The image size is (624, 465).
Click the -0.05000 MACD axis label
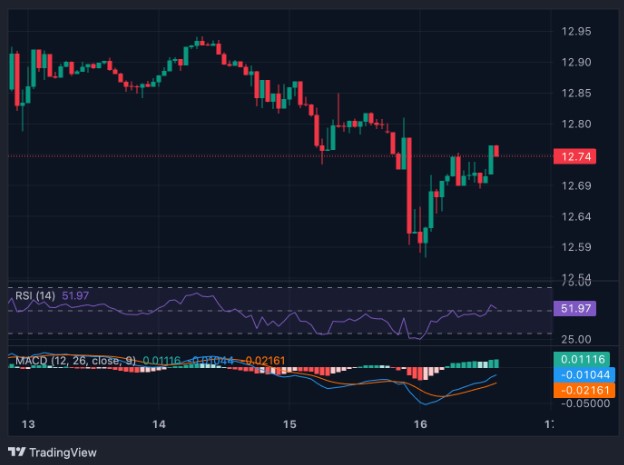(x=585, y=403)
